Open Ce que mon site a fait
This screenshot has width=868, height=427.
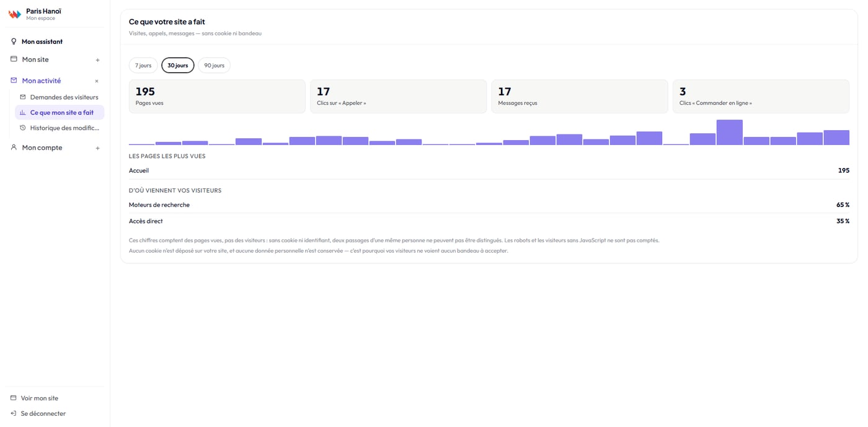60,113
